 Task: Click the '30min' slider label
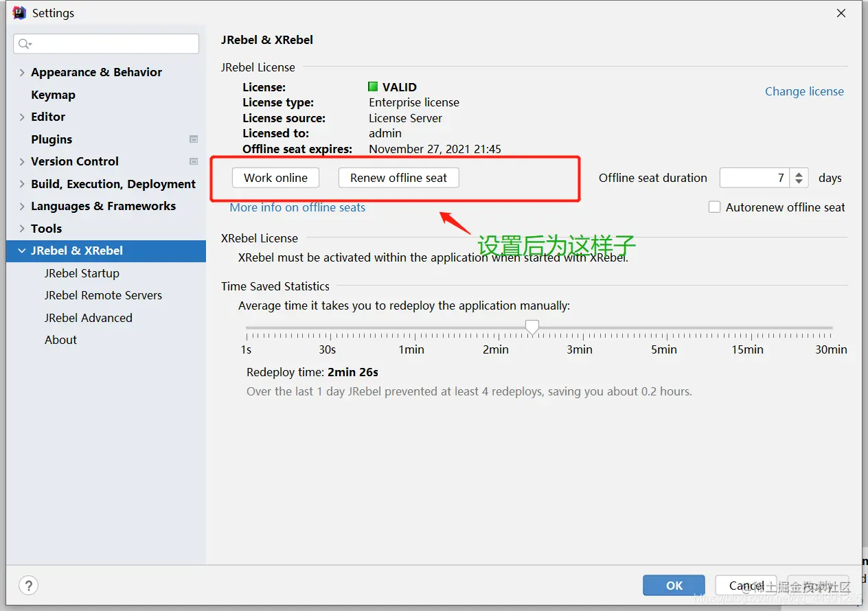(x=831, y=349)
